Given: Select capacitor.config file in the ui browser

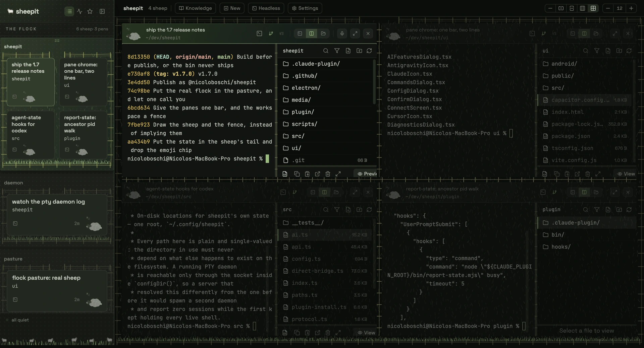Looking at the screenshot, I should pyautogui.click(x=585, y=100).
